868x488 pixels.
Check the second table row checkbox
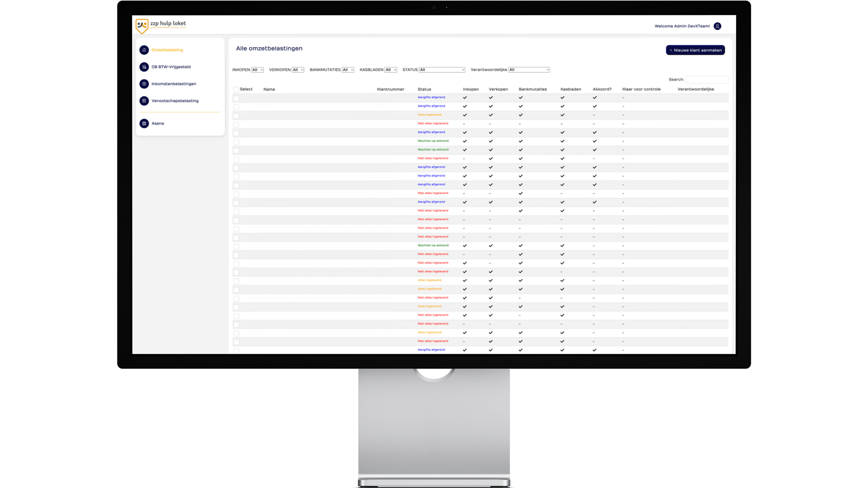point(236,107)
